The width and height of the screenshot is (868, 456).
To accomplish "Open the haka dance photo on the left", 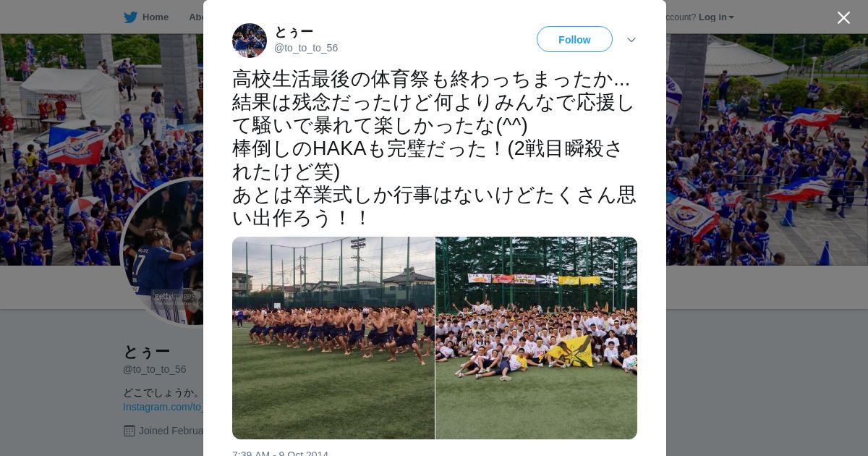I will click(x=333, y=338).
